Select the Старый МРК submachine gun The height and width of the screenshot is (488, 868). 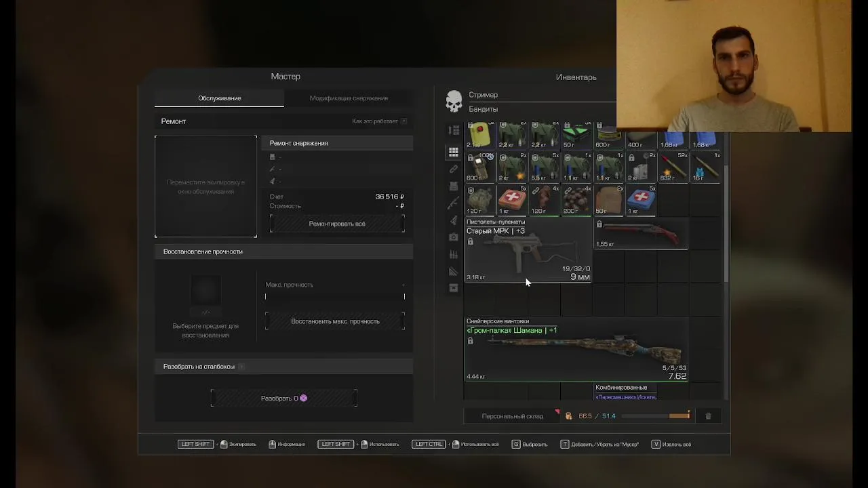click(528, 249)
